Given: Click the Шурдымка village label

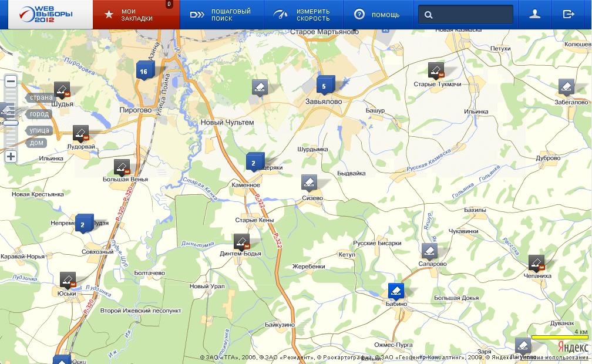Looking at the screenshot, I should click(x=312, y=149).
